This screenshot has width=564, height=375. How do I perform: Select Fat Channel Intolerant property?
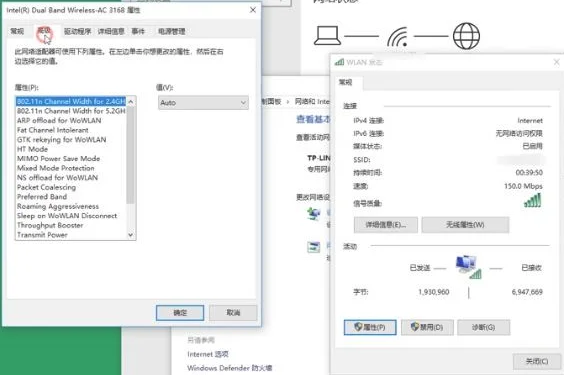coord(53,130)
